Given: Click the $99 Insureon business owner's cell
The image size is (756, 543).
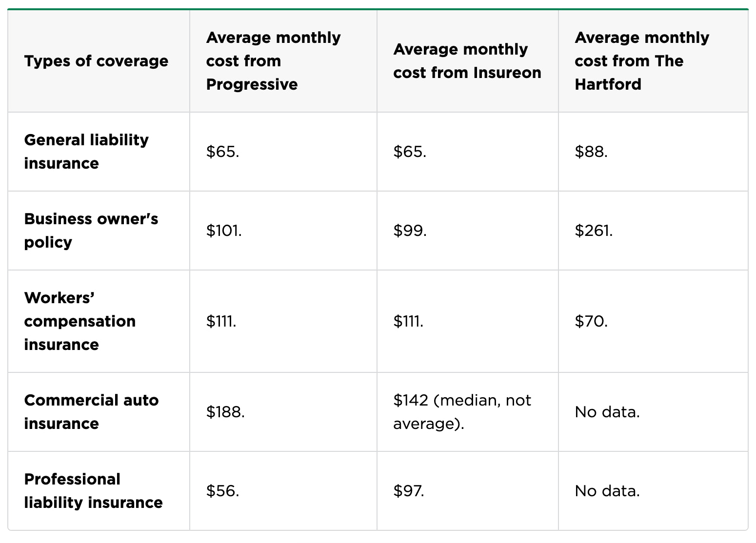Looking at the screenshot, I should pyautogui.click(x=410, y=231).
